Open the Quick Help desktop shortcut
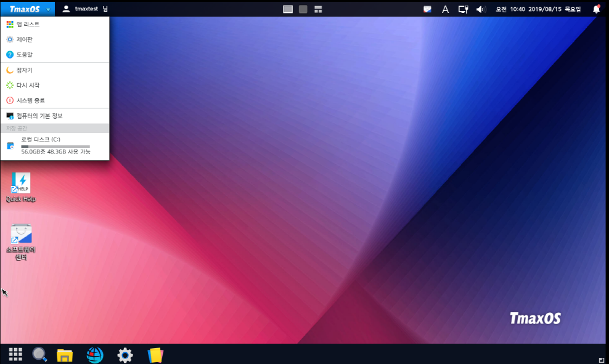Screen dimensions: 609x364 [x=21, y=183]
